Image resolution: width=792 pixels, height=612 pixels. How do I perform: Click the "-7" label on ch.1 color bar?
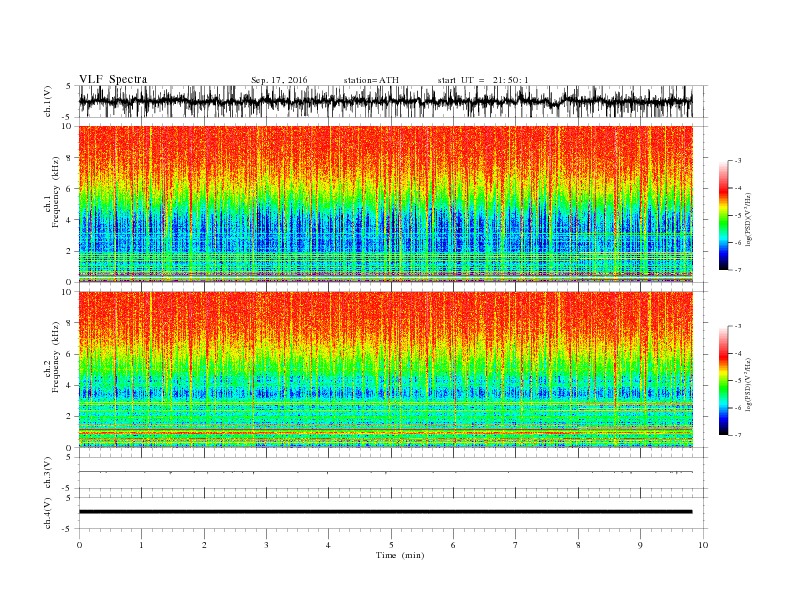tap(738, 270)
